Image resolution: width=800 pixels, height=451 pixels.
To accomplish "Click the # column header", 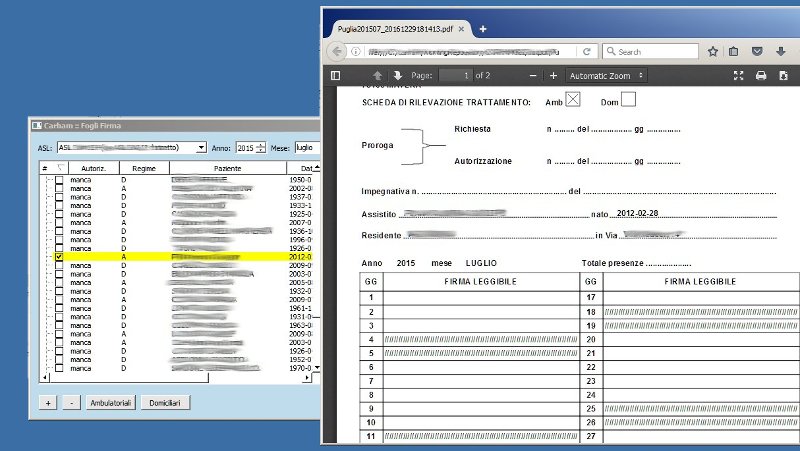I will click(x=45, y=168).
